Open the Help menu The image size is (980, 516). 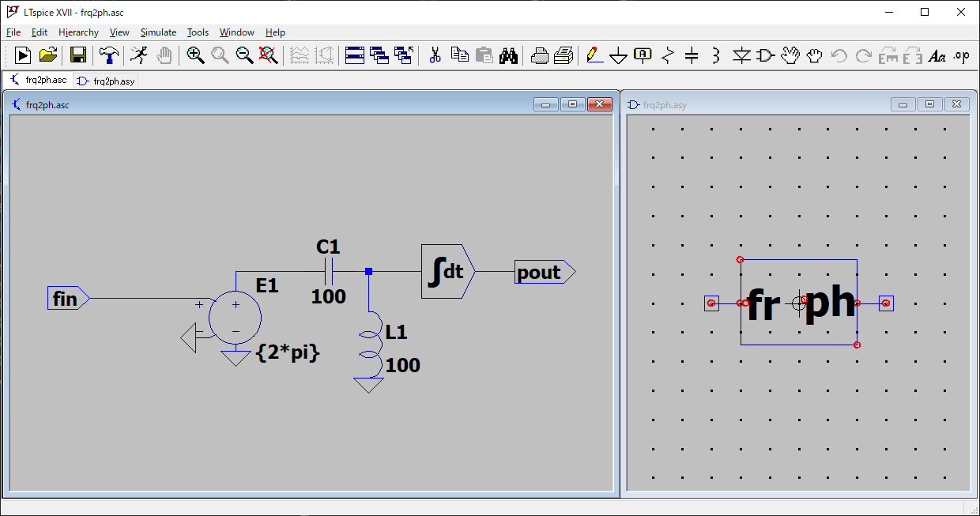pyautogui.click(x=275, y=32)
